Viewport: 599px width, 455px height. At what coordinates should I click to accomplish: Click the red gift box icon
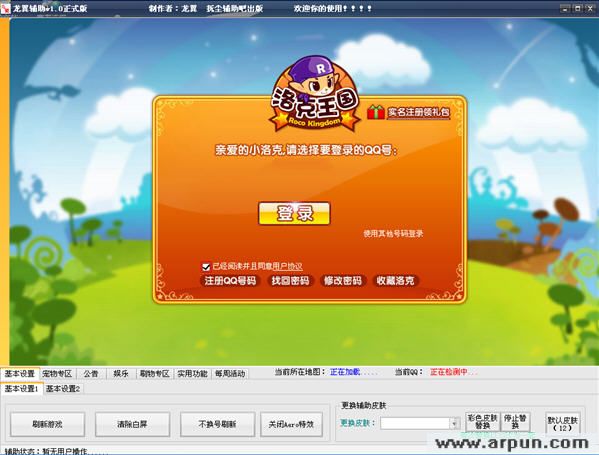tap(376, 112)
